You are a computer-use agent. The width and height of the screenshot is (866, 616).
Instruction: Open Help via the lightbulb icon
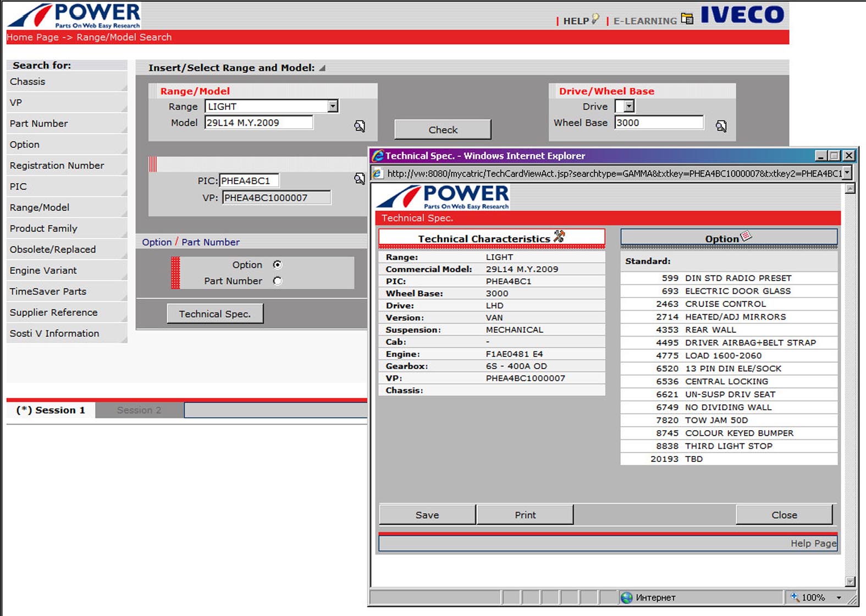pyautogui.click(x=595, y=19)
